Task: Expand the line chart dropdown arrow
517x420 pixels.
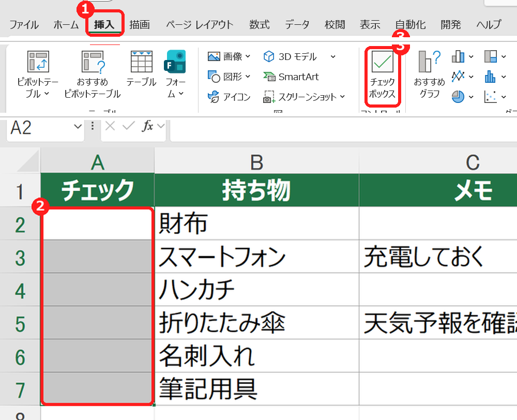Action: tap(471, 77)
